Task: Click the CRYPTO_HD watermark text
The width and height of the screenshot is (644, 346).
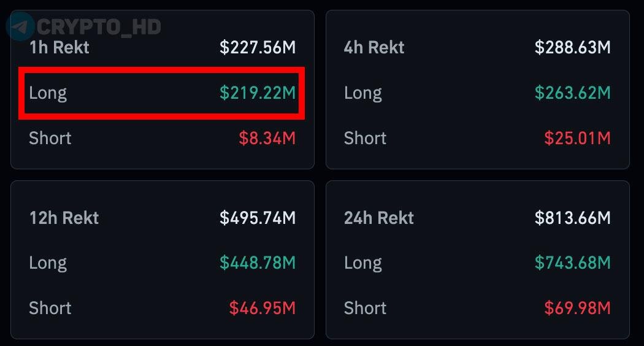Action: pos(99,28)
